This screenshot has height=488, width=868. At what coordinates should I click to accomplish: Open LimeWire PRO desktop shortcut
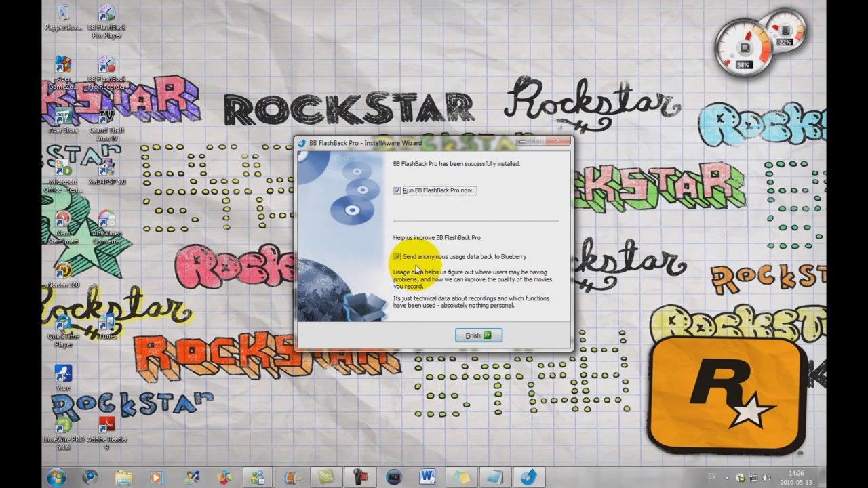(x=63, y=434)
